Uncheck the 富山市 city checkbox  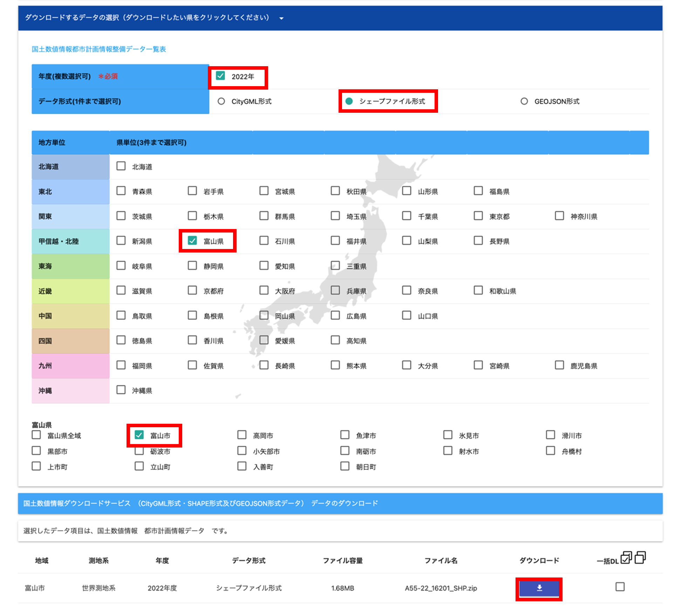139,435
